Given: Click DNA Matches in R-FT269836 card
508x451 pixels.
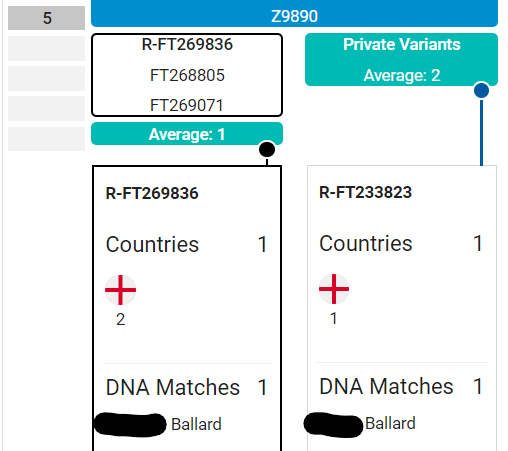Looking at the screenshot, I should tap(173, 387).
